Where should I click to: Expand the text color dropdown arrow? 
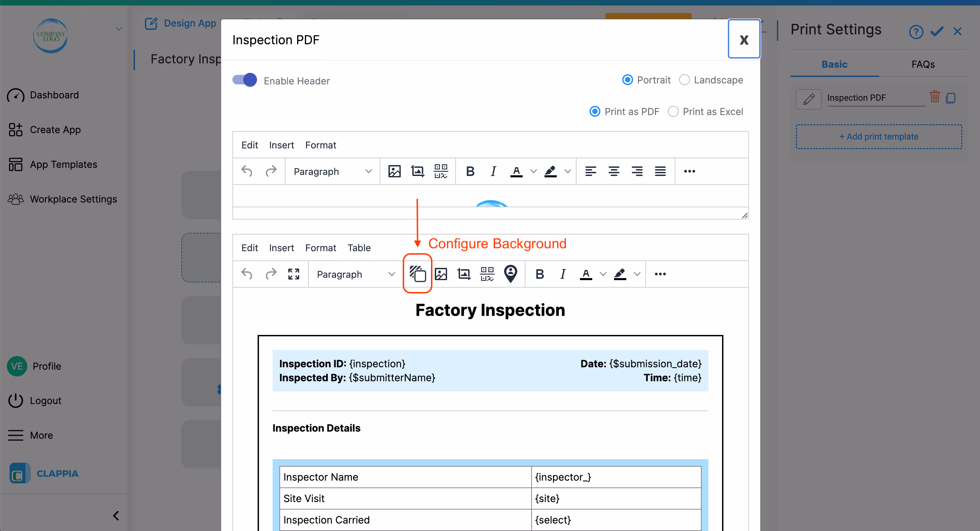point(603,274)
